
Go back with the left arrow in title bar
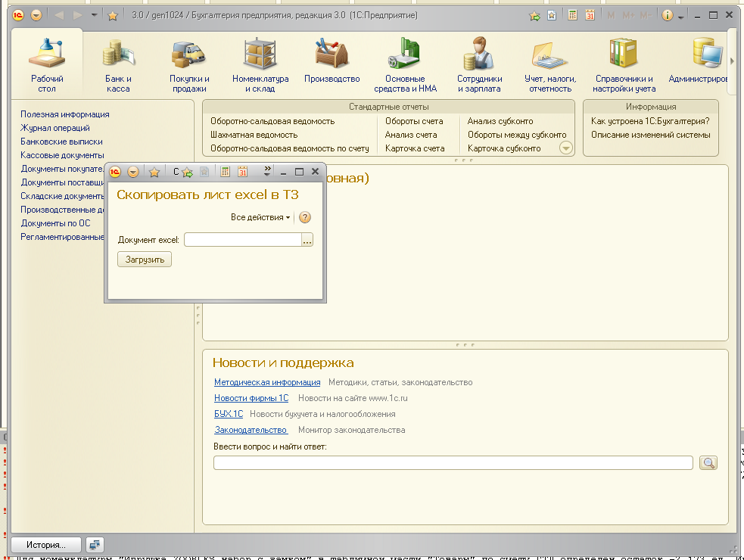(59, 15)
